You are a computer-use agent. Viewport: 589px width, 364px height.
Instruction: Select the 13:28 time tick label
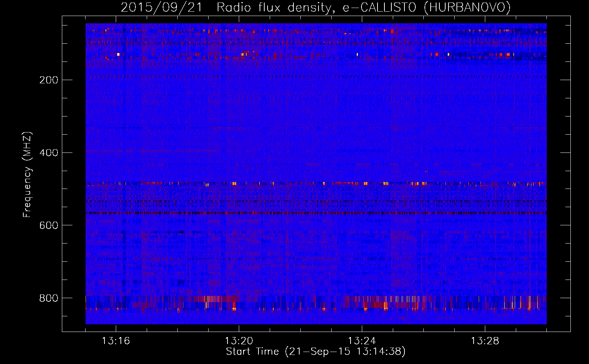485,341
